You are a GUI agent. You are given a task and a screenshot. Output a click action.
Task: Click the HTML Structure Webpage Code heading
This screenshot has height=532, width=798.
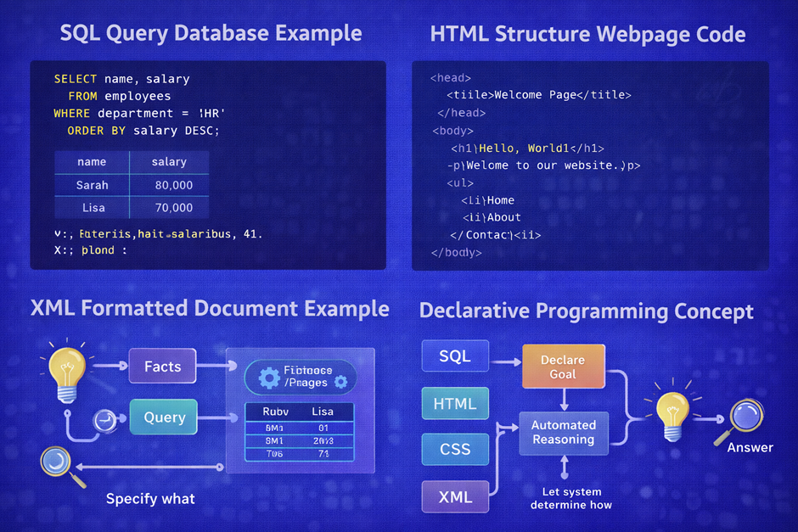pos(587,35)
